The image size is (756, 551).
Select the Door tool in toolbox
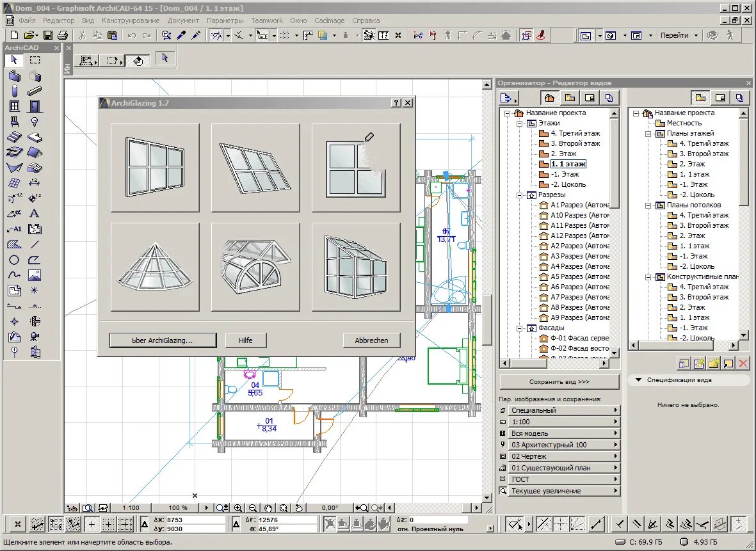coord(35,106)
